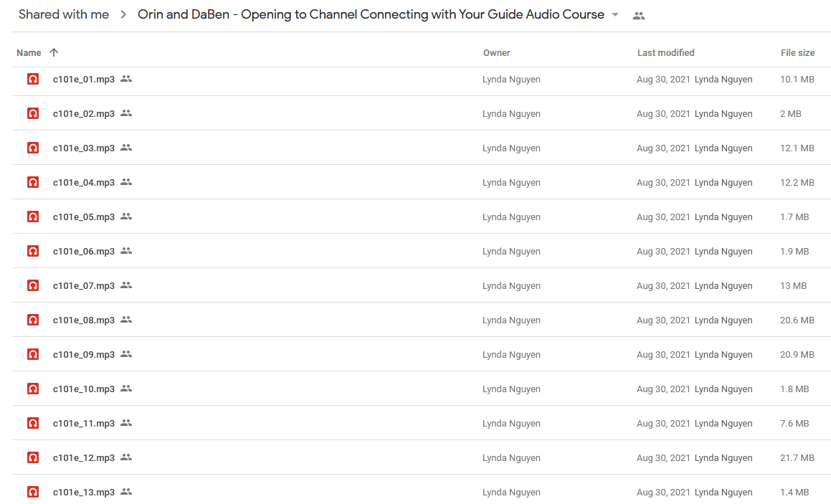Select the file named c101e_13.mp3

(84, 493)
